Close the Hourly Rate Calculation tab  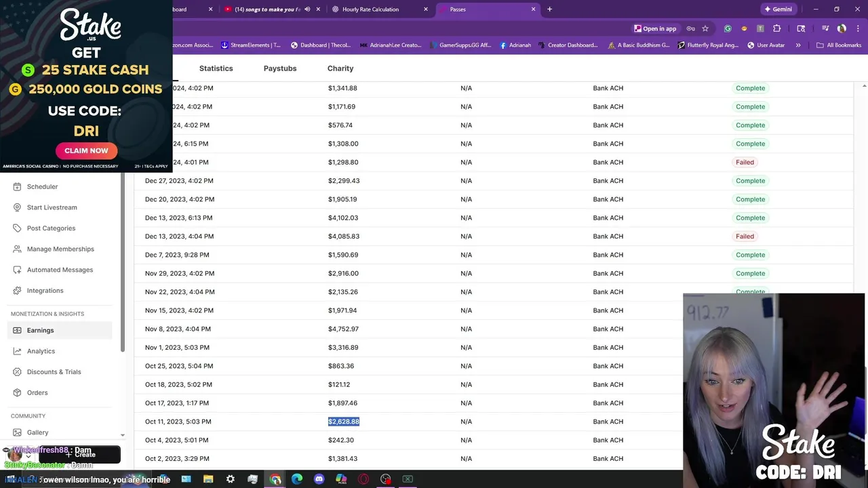[426, 9]
